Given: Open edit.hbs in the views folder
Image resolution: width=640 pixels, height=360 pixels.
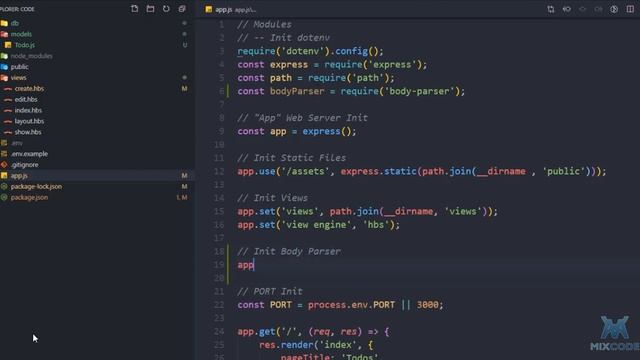Looking at the screenshot, I should pos(26,100).
